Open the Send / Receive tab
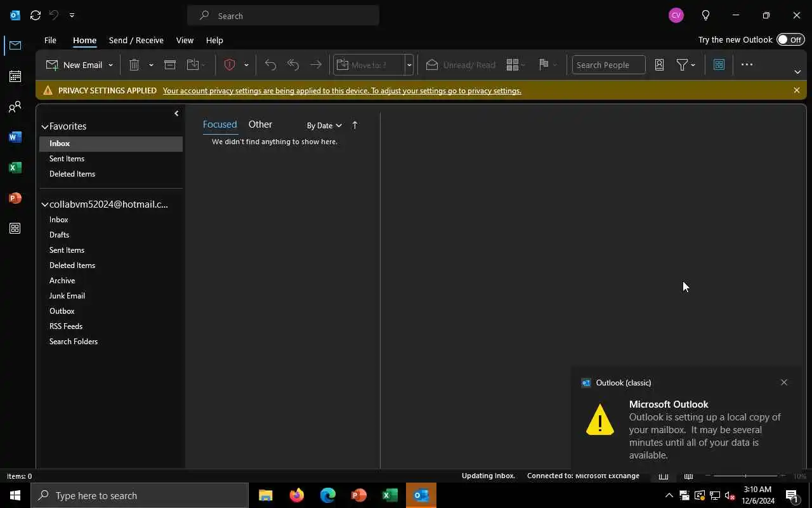The width and height of the screenshot is (812, 508). click(x=136, y=40)
